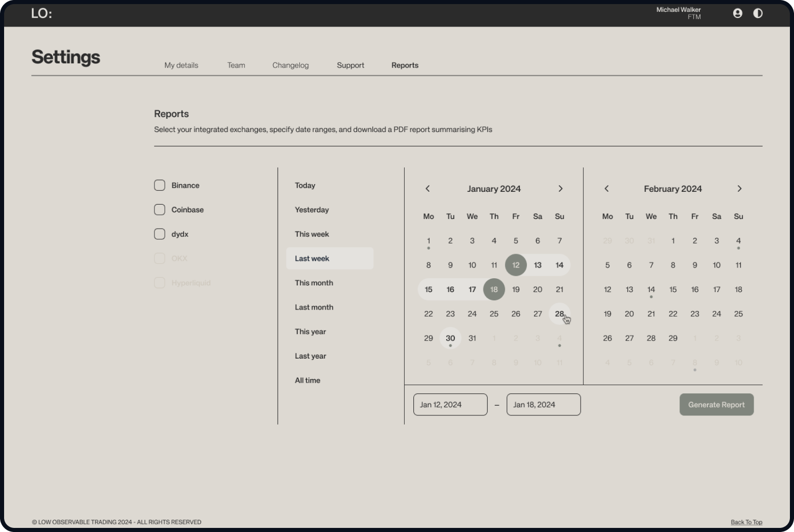This screenshot has width=794, height=532.
Task: Select the Last year preset
Action: click(310, 356)
